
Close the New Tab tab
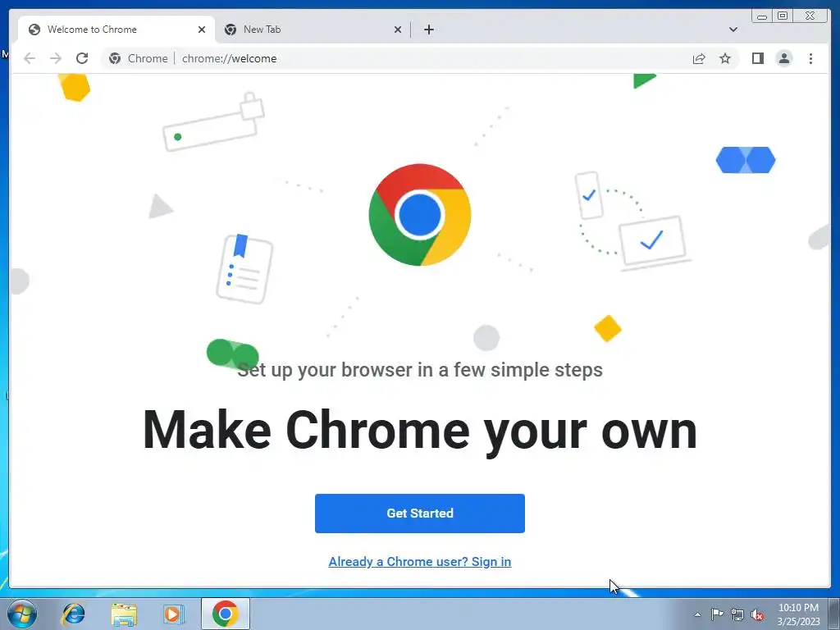tap(398, 30)
